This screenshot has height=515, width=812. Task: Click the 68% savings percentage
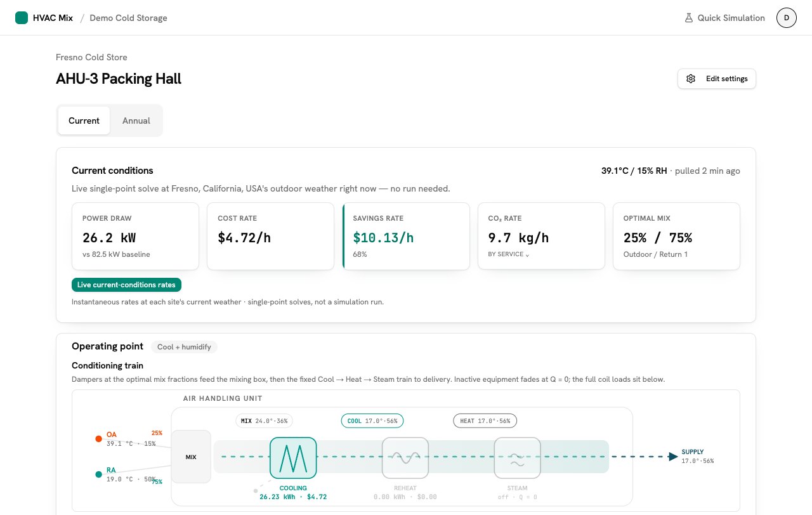[x=360, y=254]
